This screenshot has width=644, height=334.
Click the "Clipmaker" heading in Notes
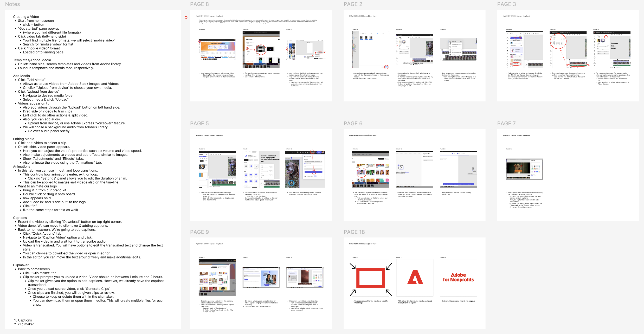pyautogui.click(x=21, y=265)
